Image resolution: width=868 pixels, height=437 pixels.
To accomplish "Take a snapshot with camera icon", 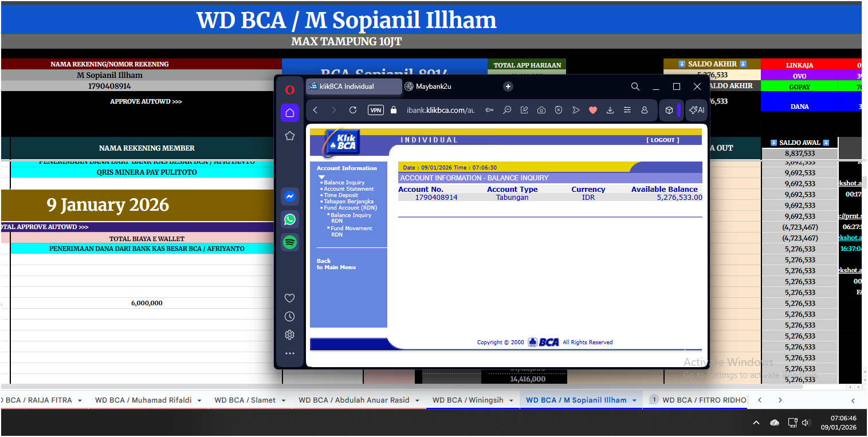I will click(541, 110).
